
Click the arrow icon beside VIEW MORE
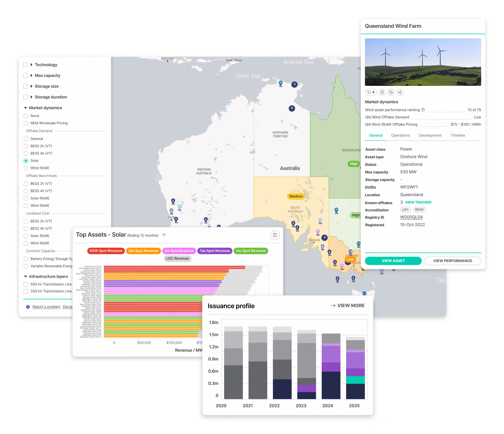[333, 306]
